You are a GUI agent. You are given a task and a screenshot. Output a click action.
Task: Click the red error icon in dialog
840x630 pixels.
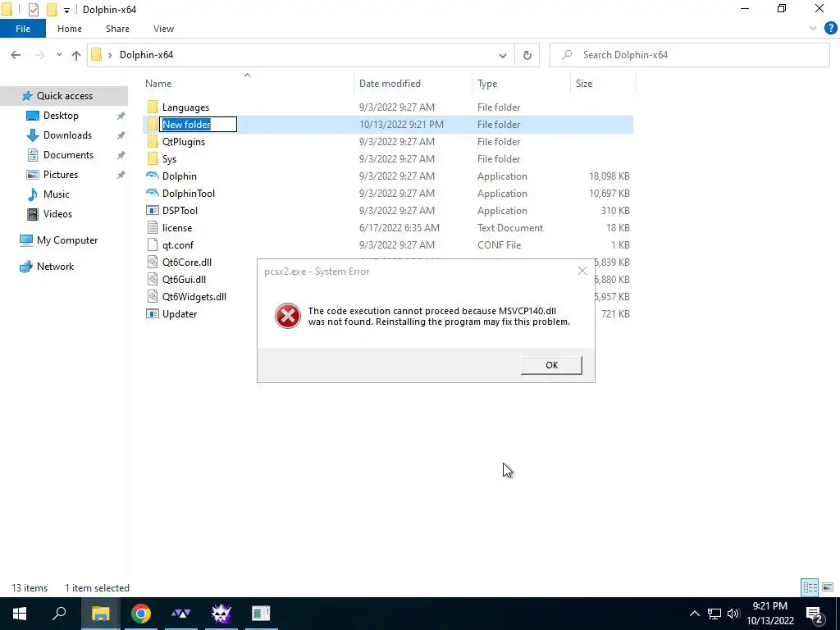[288, 316]
